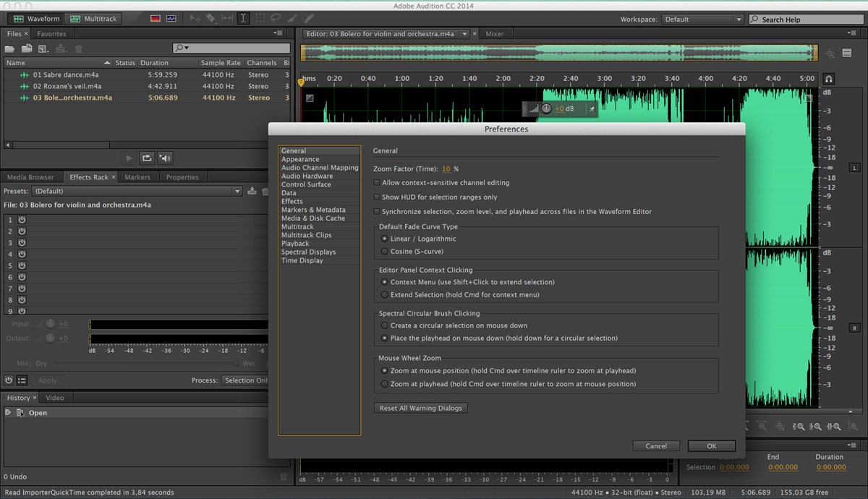868x499 pixels.
Task: Toggle power for effect slot 5
Action: click(x=22, y=265)
